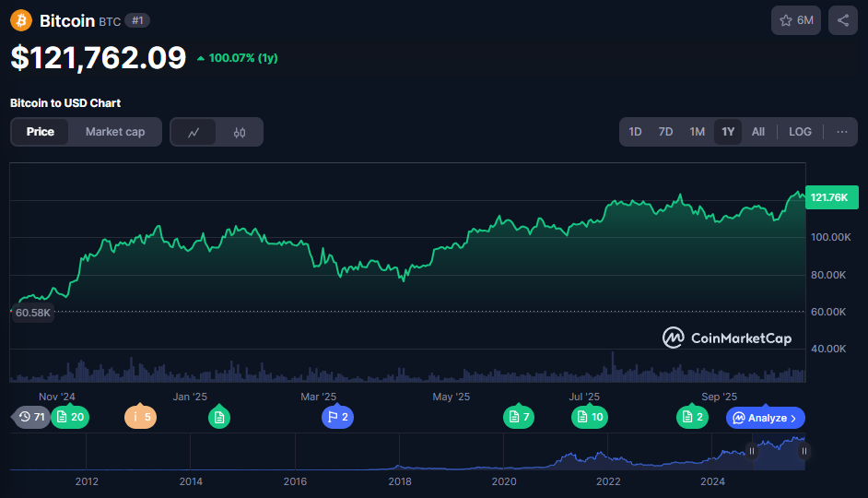
Task: Click the 121.76K current price label
Action: 831,197
